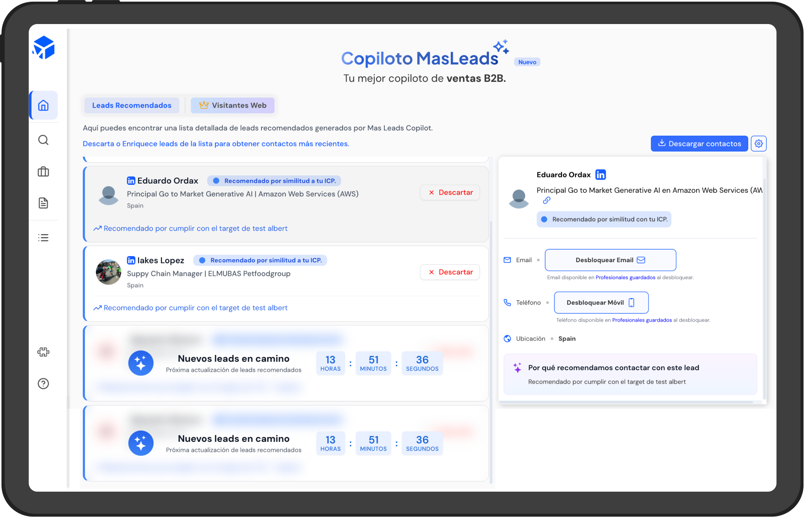812x517 pixels.
Task: Click lakes Lopez ICP similarity badge
Action: (260, 260)
